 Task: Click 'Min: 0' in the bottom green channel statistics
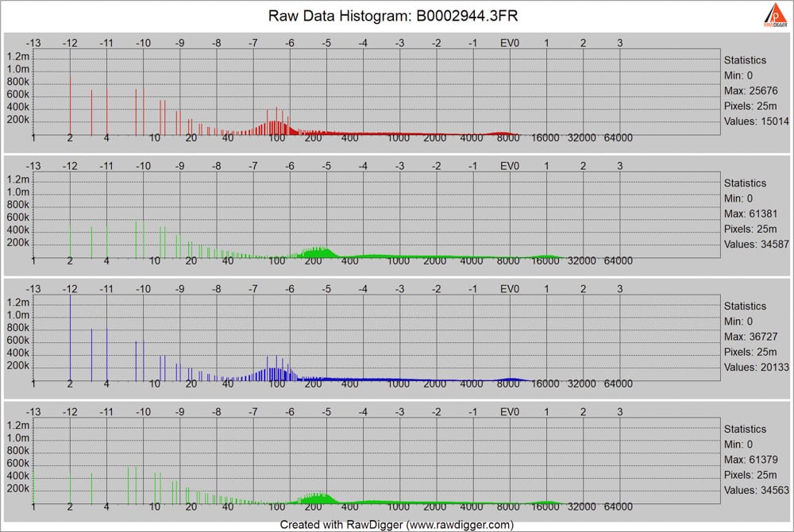738,445
